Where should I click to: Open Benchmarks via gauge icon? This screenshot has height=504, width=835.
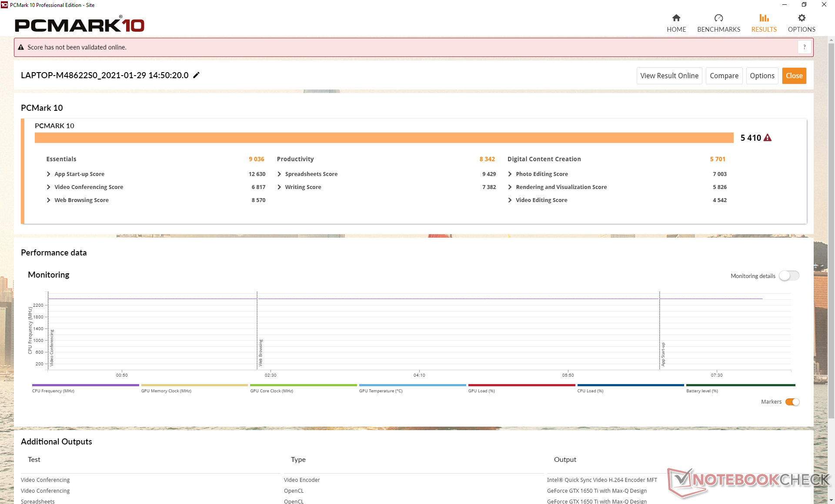tap(718, 18)
